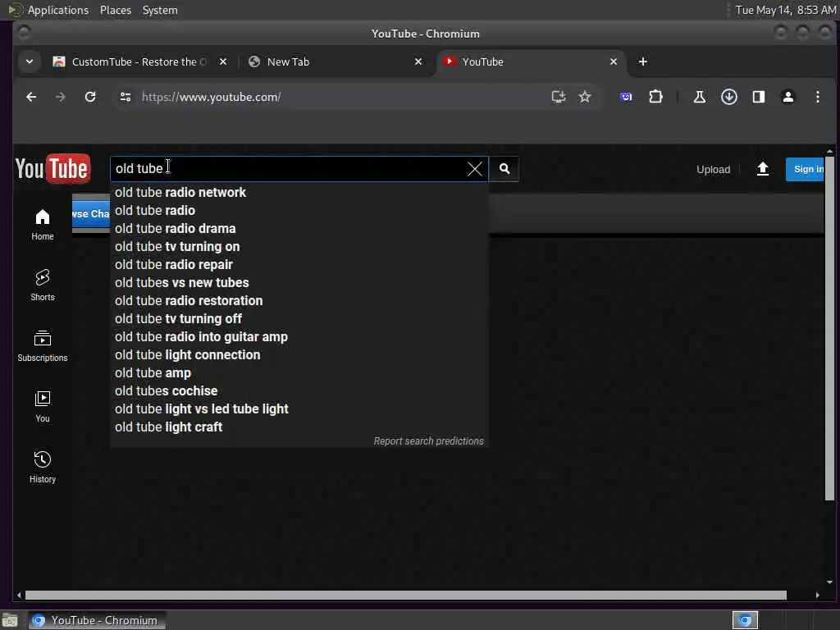Click the YouTube logo
This screenshot has width=840, height=630.
[x=52, y=169]
